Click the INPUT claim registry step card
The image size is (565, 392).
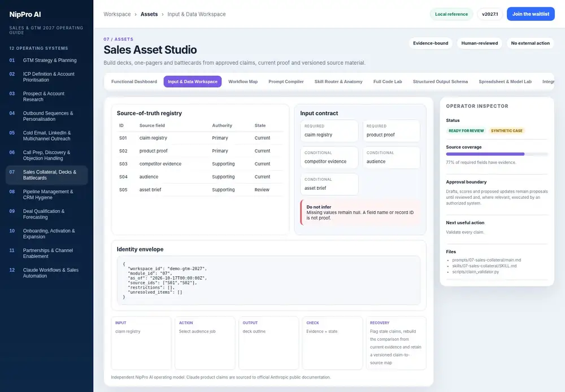pos(141,343)
